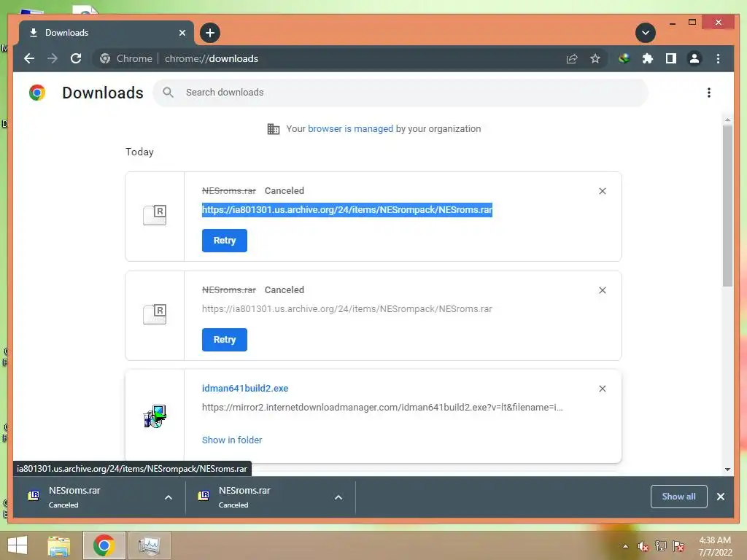The height and width of the screenshot is (560, 747).
Task: Expand options for second NESroms.rar in download shelf
Action: pos(338,497)
